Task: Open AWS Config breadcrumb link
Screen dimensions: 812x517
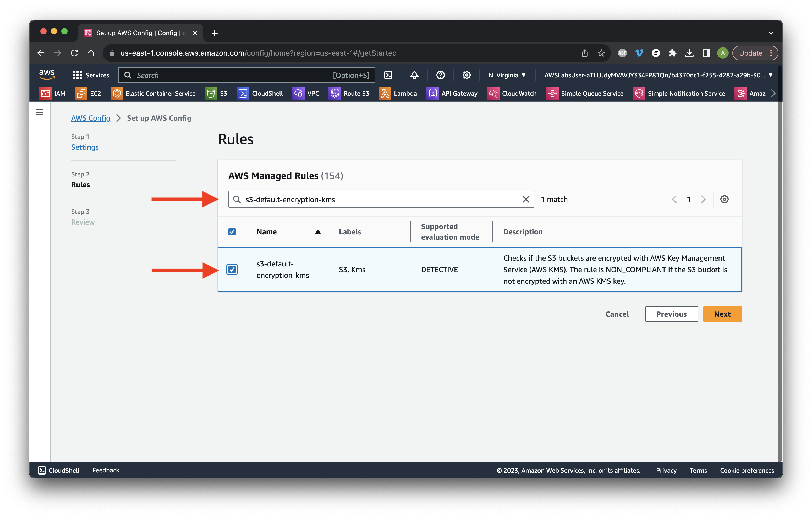Action: click(x=90, y=118)
